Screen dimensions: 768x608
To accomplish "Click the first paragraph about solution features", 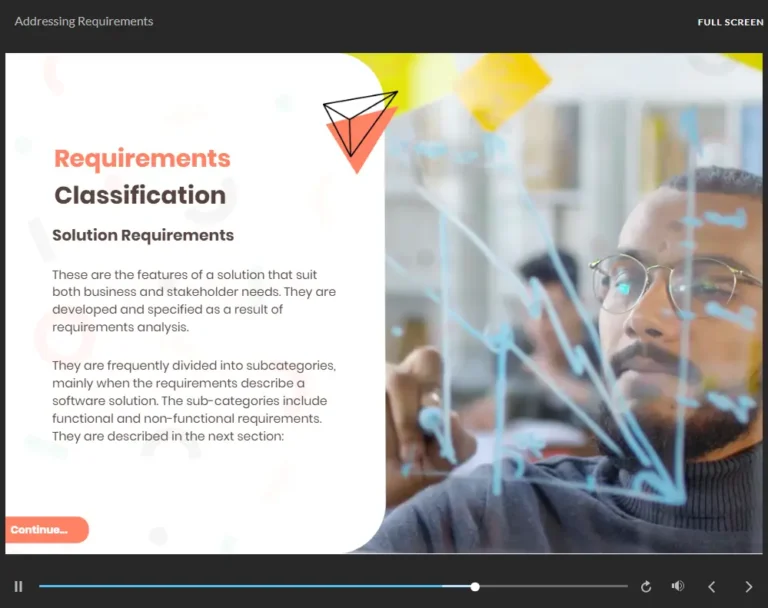I will (x=194, y=301).
